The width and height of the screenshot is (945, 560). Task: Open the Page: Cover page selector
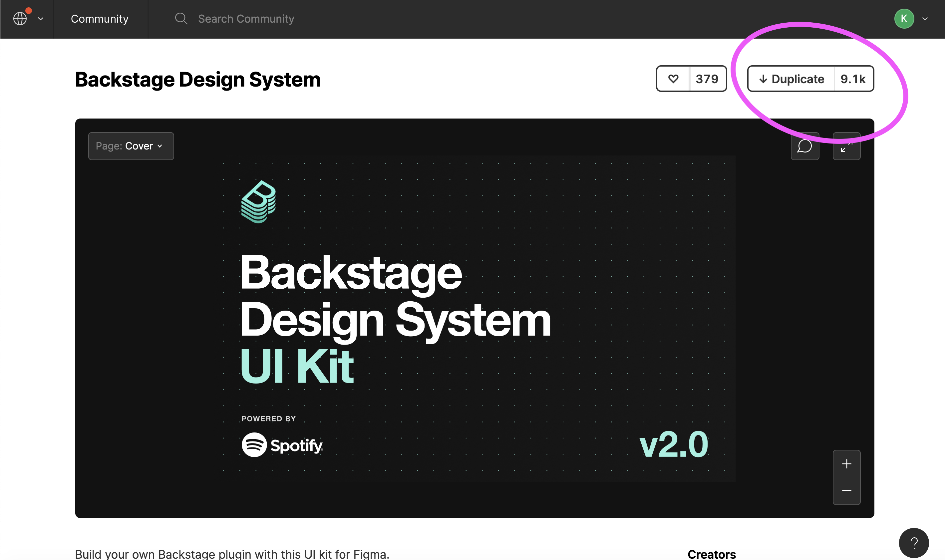coord(131,146)
